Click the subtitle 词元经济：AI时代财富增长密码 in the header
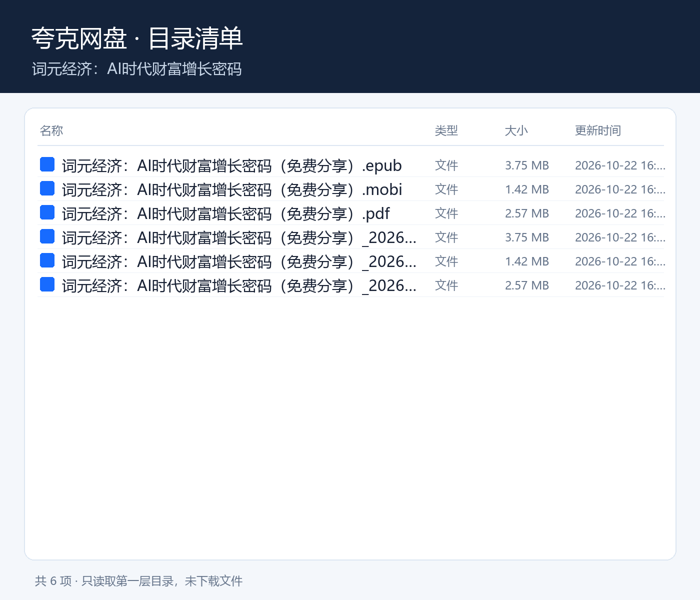This screenshot has height=600, width=700. pyautogui.click(x=137, y=69)
